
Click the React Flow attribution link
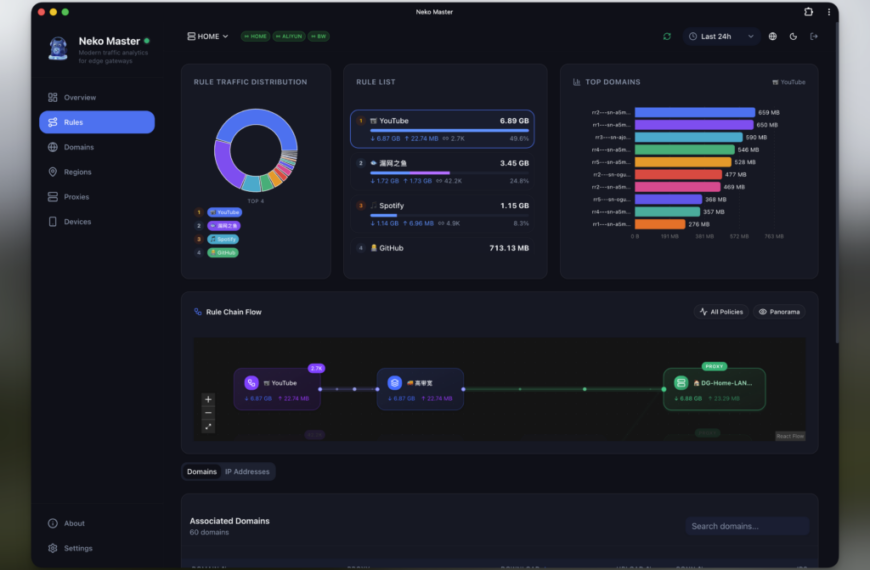[790, 436]
